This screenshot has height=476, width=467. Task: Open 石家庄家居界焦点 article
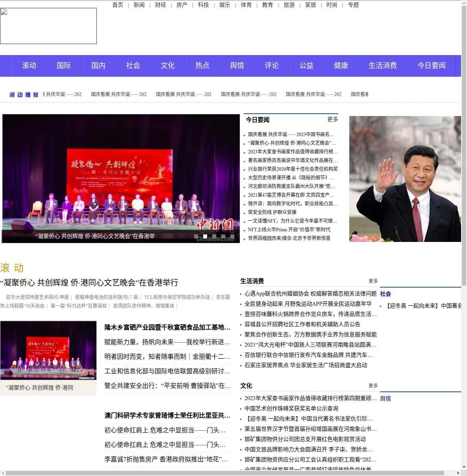(x=306, y=365)
